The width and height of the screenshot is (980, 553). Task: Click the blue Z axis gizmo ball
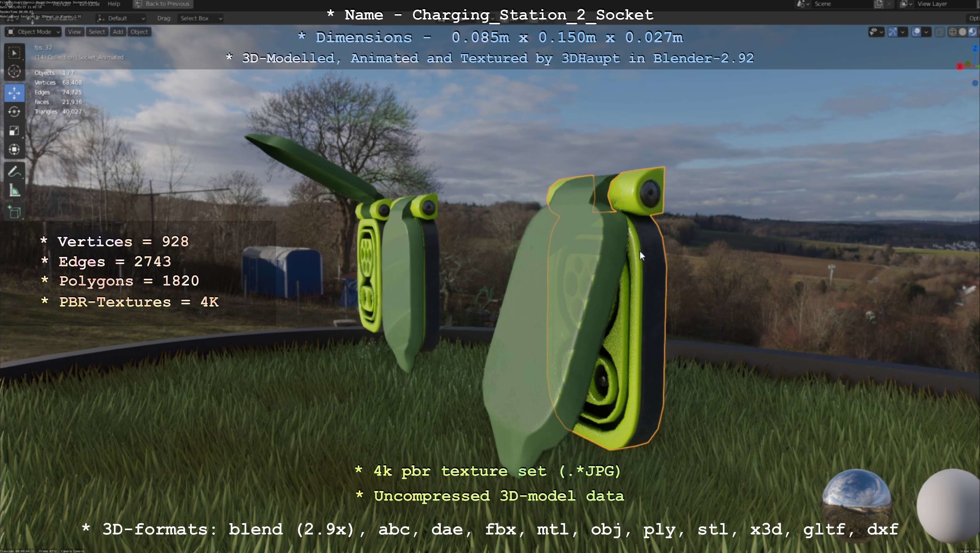(x=975, y=48)
